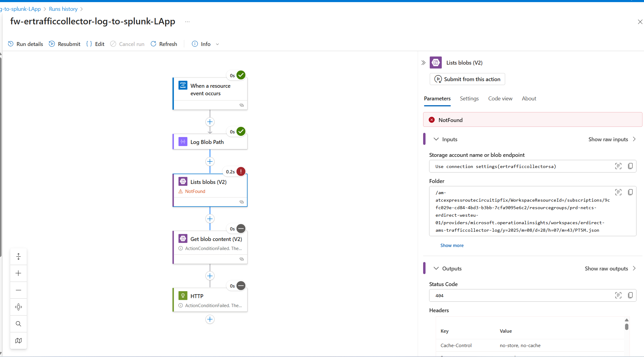Screen dimensions: 644x357
Task: Click the fit view target icon
Action: click(18, 307)
